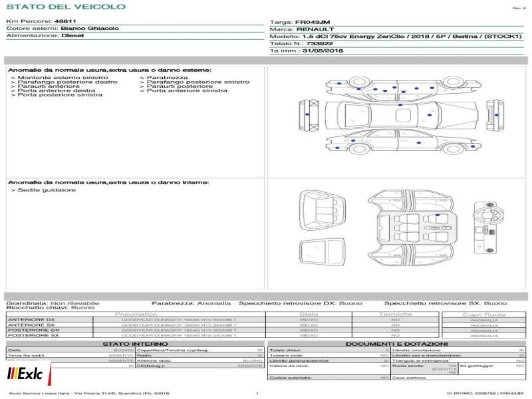Click the Porta posteriore sinistra entry

57,94
